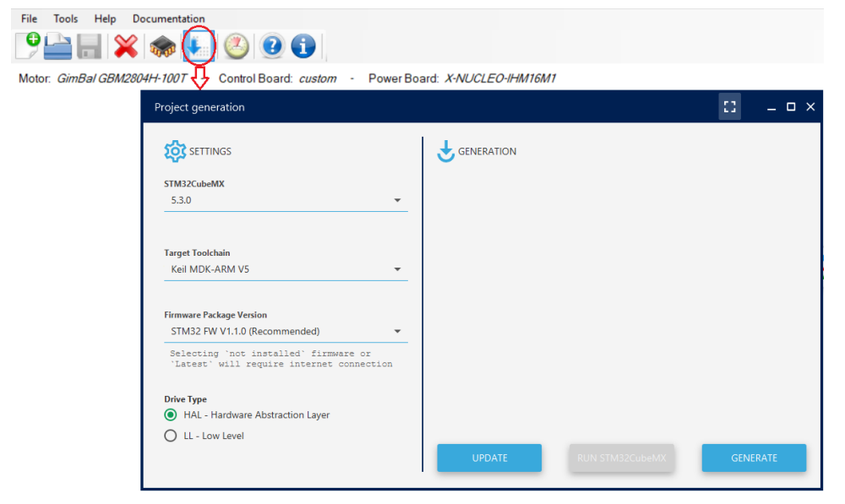Expand the STM32CubeMX version dropdown
Viewport: 845px width, 504px height.
(x=397, y=200)
